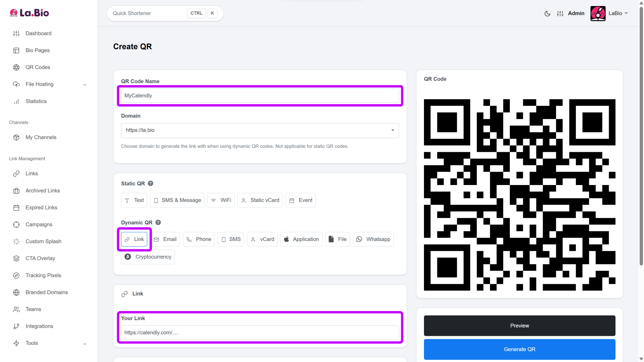Click the Preview button
The height and width of the screenshot is (362, 644).
click(519, 326)
